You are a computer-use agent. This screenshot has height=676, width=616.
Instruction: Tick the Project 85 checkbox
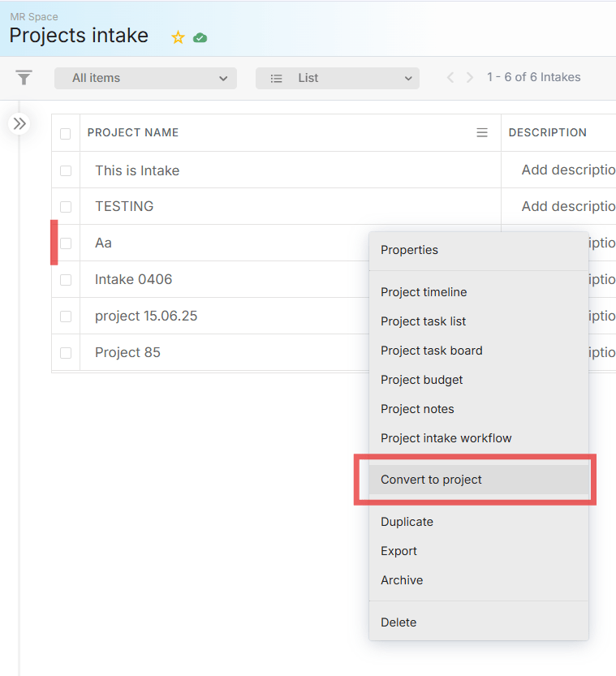pos(66,353)
